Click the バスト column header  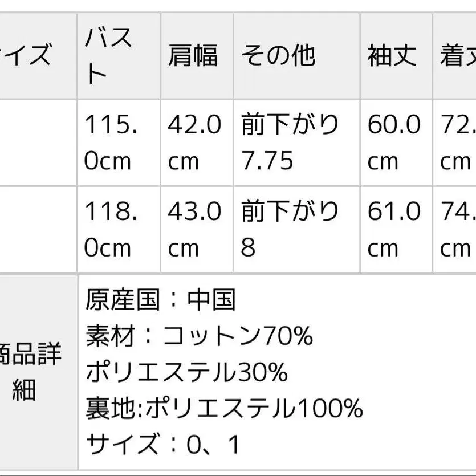click(108, 56)
